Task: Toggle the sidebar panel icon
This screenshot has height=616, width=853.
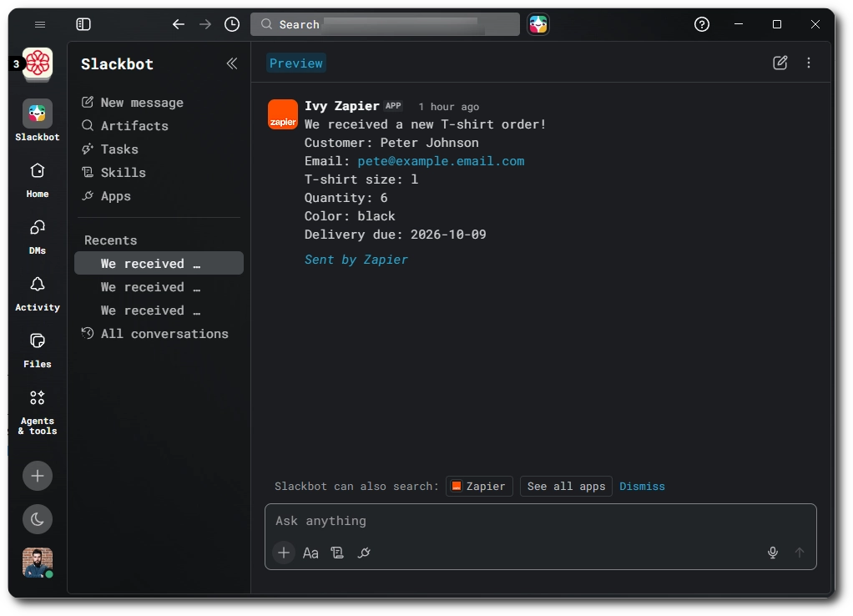Action: 83,24
